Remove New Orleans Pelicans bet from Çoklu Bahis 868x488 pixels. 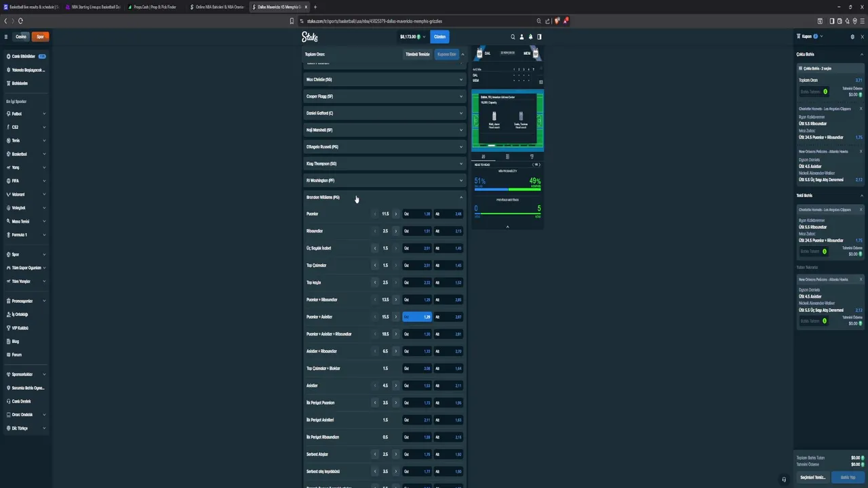tap(861, 151)
